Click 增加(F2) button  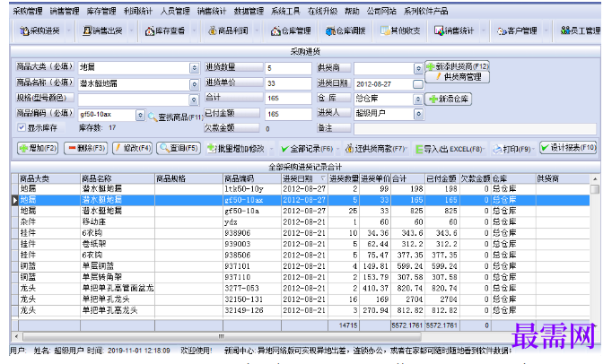[38, 148]
